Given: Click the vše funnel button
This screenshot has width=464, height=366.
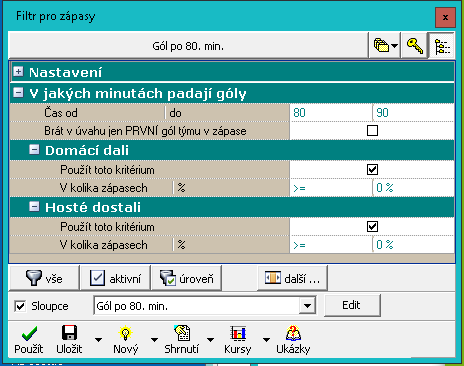Looking at the screenshot, I should click(x=44, y=278).
